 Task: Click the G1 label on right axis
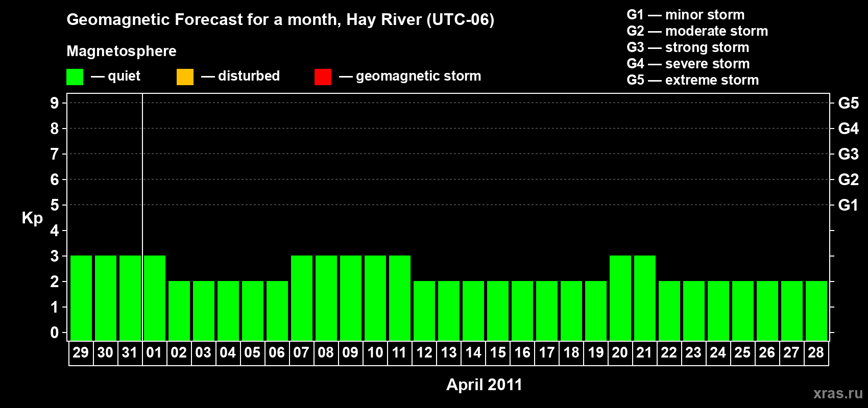pos(849,205)
